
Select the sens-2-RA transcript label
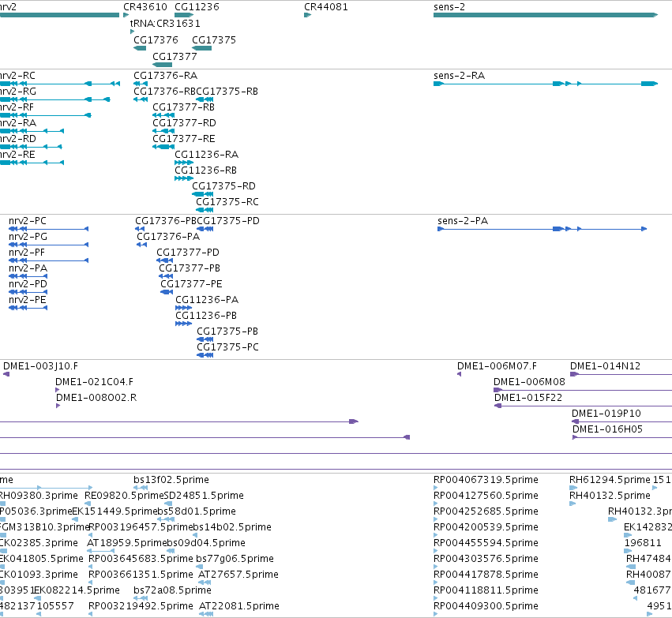[x=459, y=76]
